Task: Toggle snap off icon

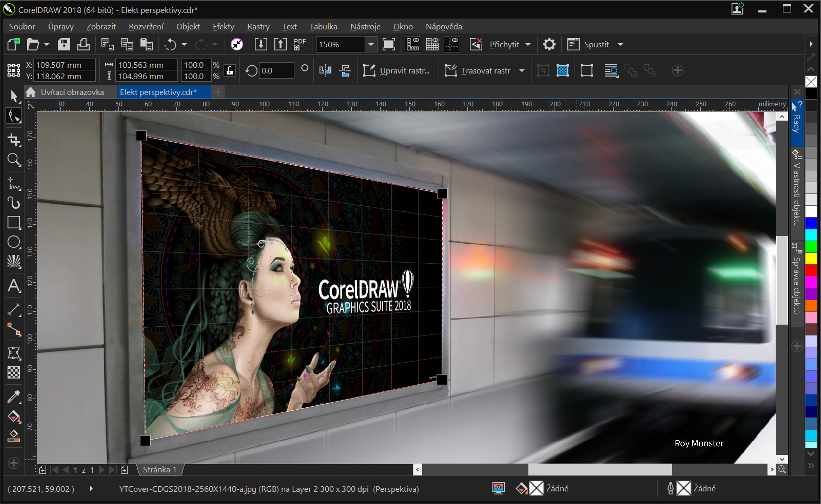Action: (476, 44)
